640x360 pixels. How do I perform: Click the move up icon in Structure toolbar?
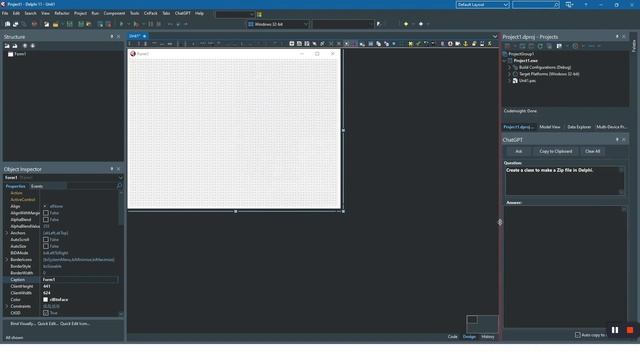25,46
